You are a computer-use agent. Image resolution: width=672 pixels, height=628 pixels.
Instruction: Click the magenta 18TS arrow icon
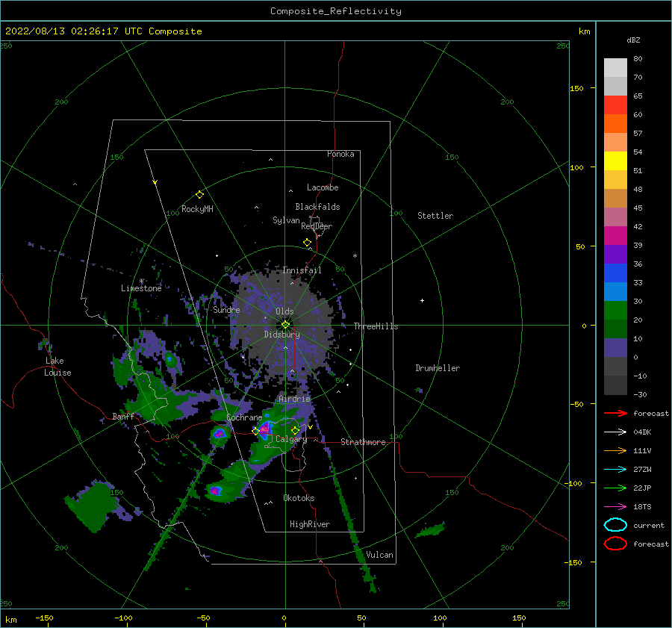tap(615, 507)
